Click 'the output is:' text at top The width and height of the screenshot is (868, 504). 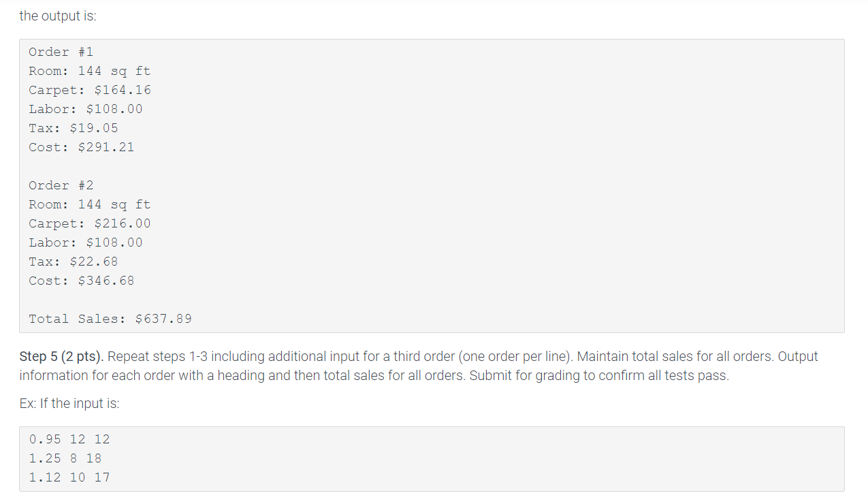tap(58, 16)
